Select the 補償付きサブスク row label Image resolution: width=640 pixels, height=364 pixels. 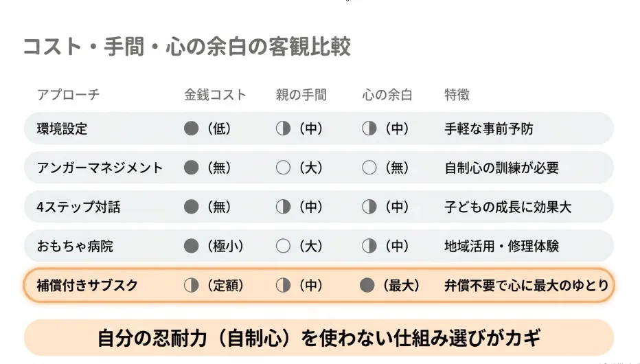tap(87, 285)
